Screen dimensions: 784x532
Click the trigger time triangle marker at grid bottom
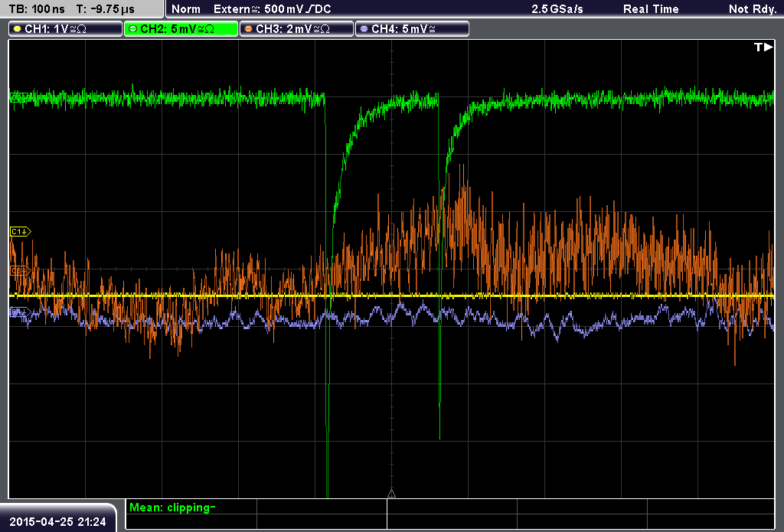point(391,494)
